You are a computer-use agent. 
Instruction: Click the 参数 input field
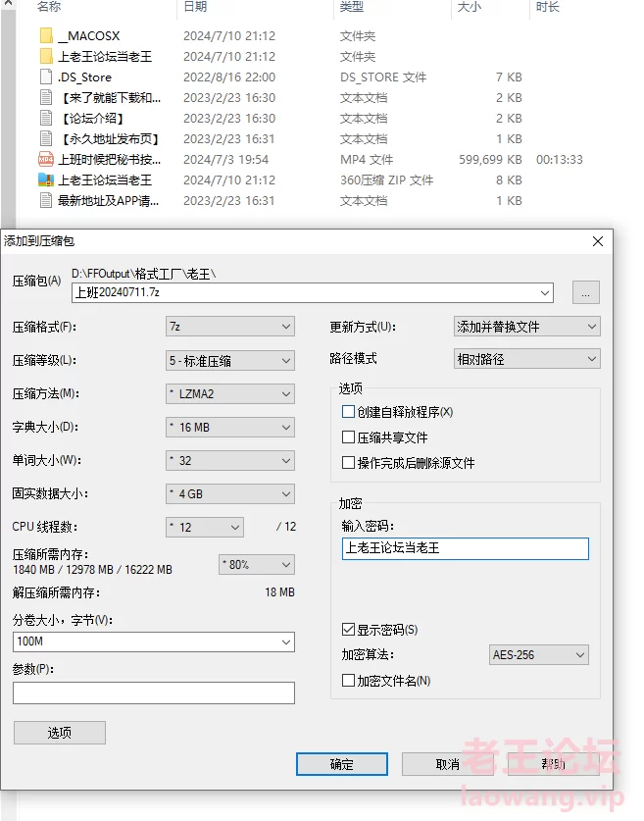(154, 693)
